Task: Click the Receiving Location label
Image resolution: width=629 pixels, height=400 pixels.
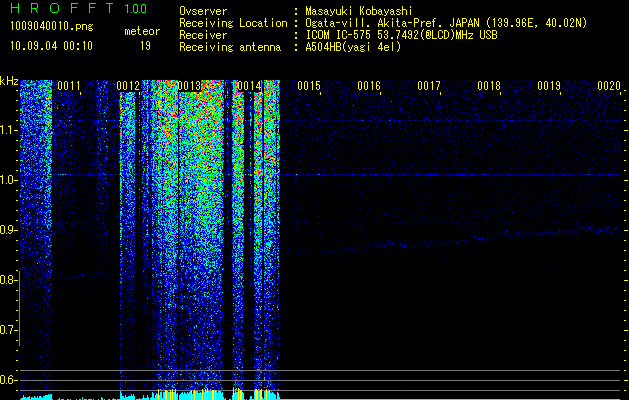Action: click(x=233, y=23)
